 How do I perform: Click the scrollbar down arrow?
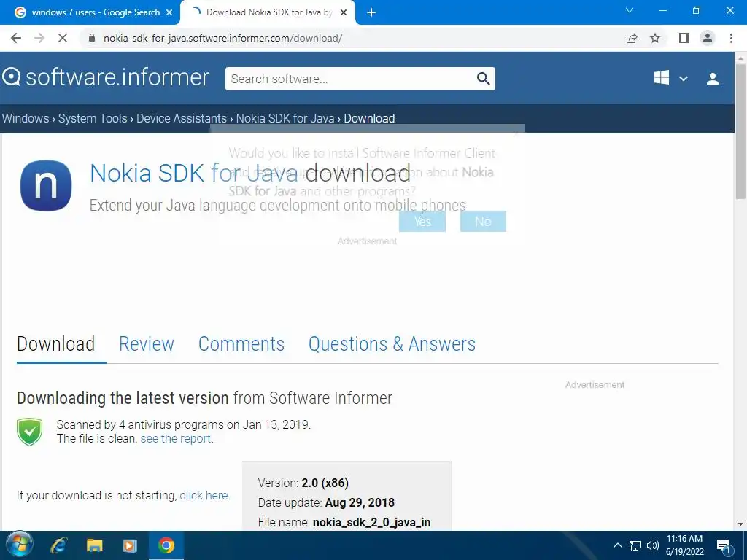click(x=740, y=524)
